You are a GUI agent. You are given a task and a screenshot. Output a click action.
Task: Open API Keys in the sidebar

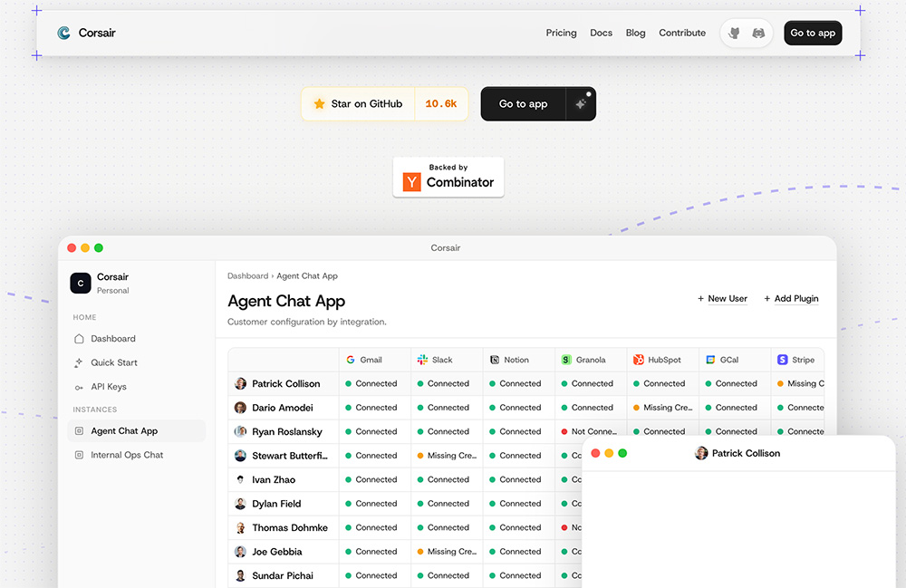click(x=137, y=387)
